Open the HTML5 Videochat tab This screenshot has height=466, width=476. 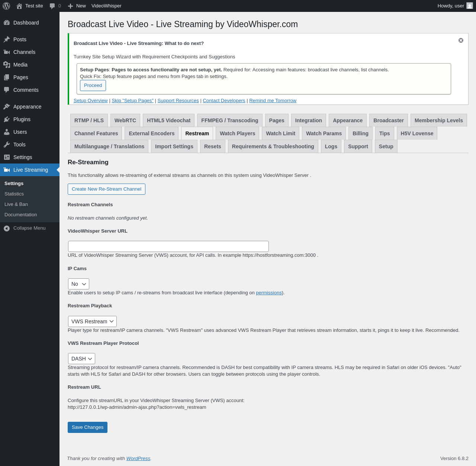(168, 120)
